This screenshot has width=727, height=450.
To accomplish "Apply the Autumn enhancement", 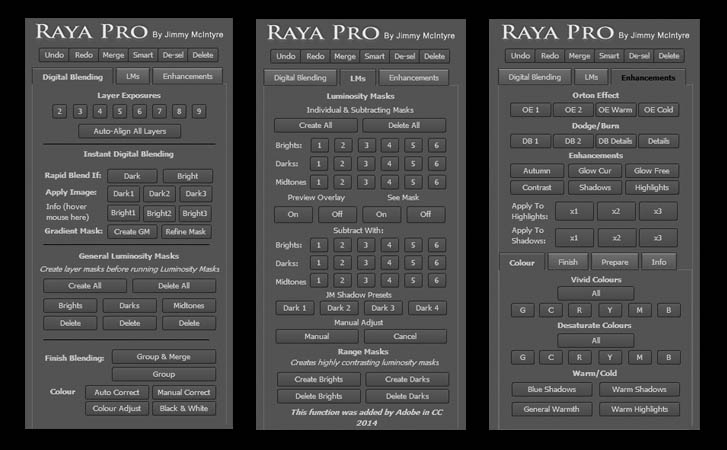I will pyautogui.click(x=537, y=171).
